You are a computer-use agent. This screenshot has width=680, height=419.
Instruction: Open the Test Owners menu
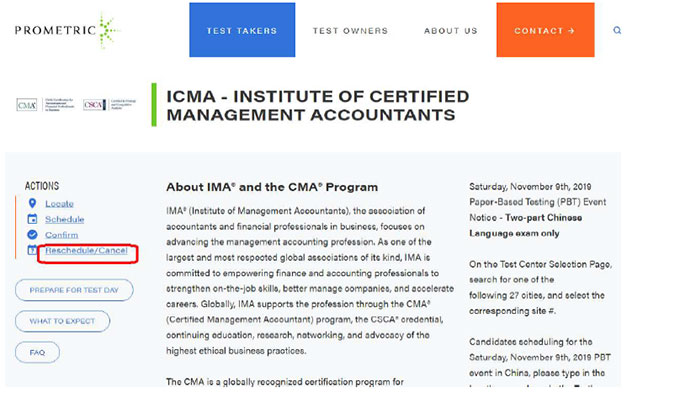click(350, 31)
